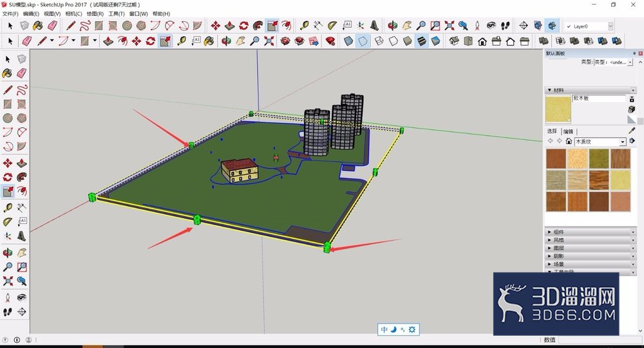Open the 相机(C) menu

pos(73,14)
